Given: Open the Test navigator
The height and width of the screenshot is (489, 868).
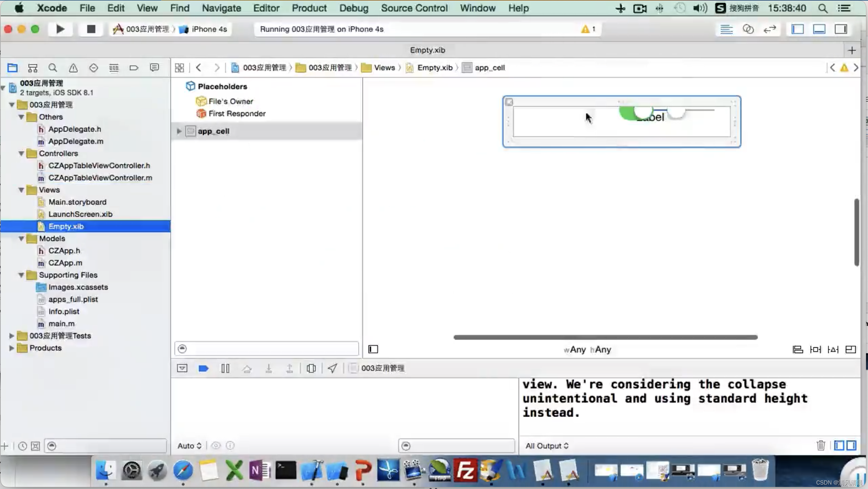Looking at the screenshot, I should coord(94,68).
